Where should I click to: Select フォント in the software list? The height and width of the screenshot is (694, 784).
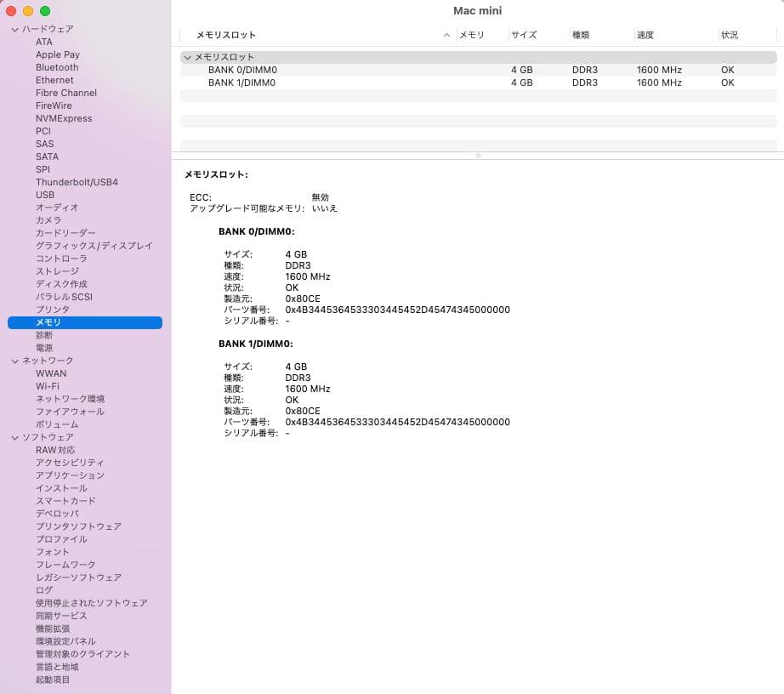(x=53, y=552)
